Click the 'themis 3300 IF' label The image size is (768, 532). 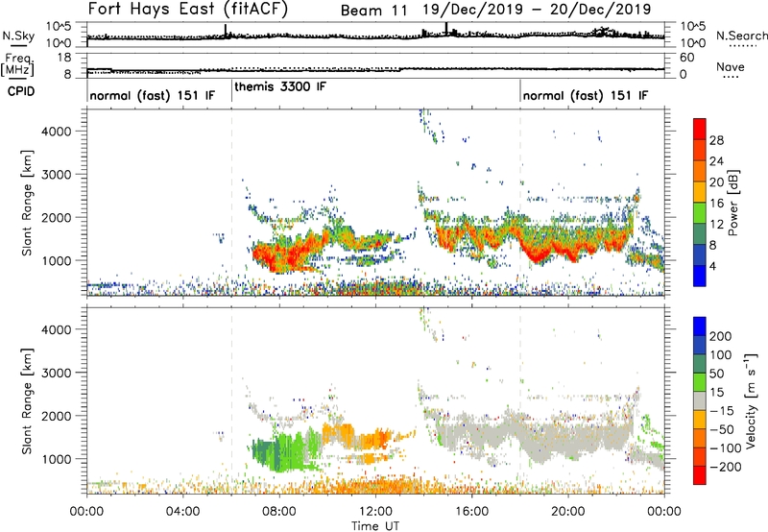[x=280, y=86]
